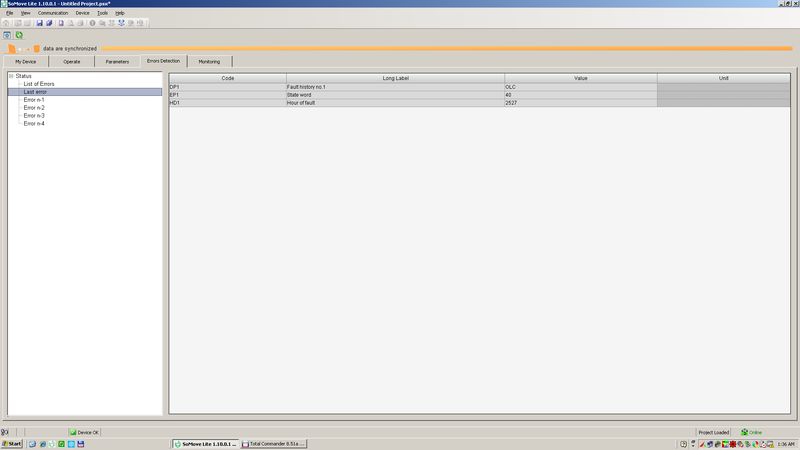The height and width of the screenshot is (450, 800).
Task: Open the Communication menu
Action: [53, 13]
